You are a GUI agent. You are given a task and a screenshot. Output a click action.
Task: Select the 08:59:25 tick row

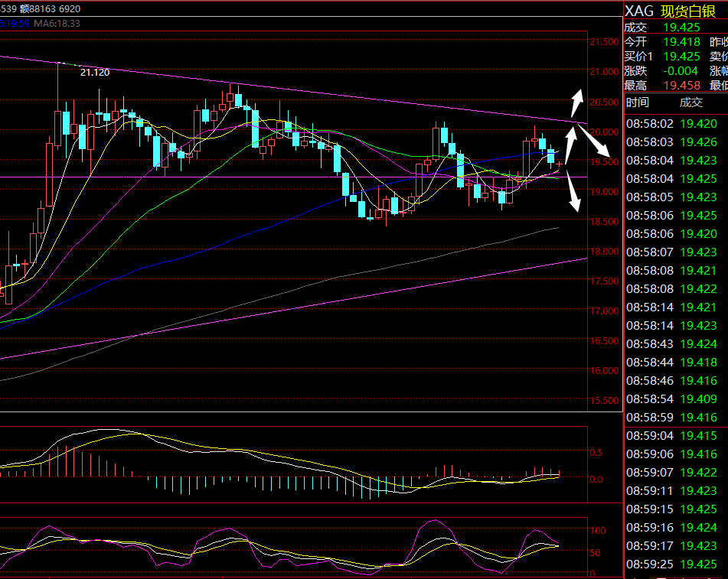(x=671, y=564)
